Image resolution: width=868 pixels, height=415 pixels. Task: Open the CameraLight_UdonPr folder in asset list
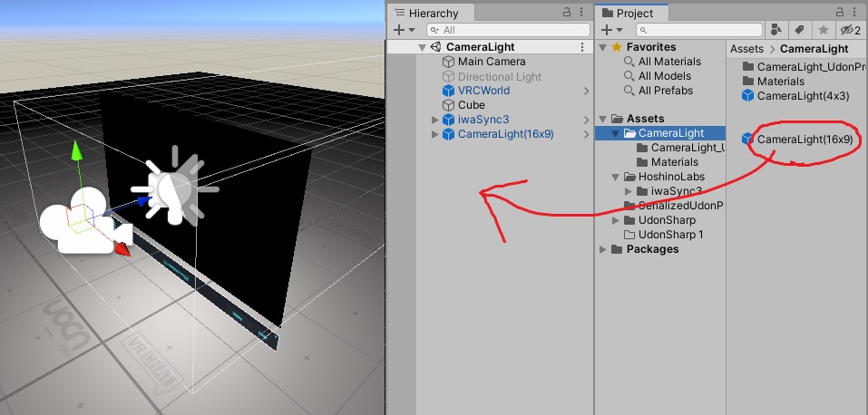[x=810, y=67]
